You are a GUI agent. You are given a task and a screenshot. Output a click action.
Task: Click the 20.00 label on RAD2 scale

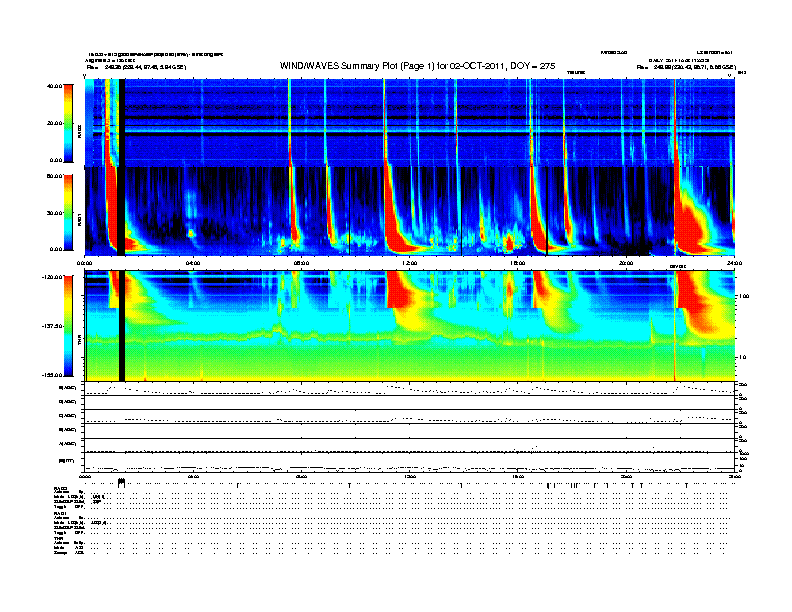click(x=55, y=123)
